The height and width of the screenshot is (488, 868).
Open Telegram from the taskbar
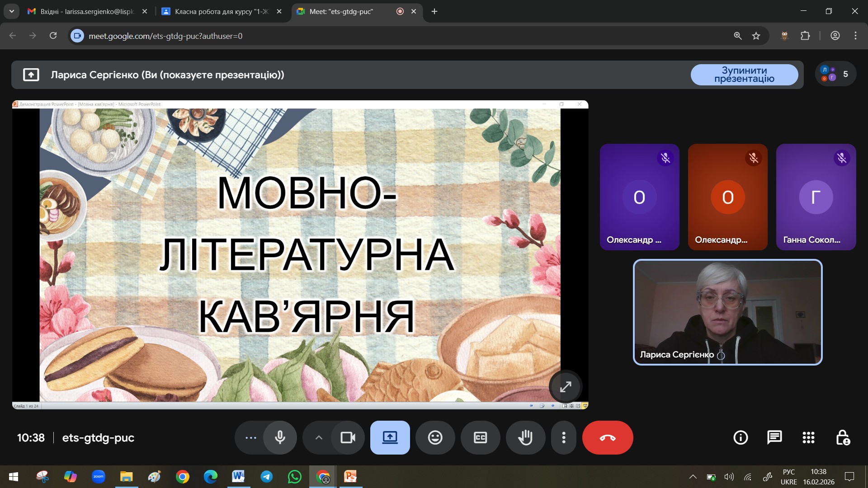(267, 477)
